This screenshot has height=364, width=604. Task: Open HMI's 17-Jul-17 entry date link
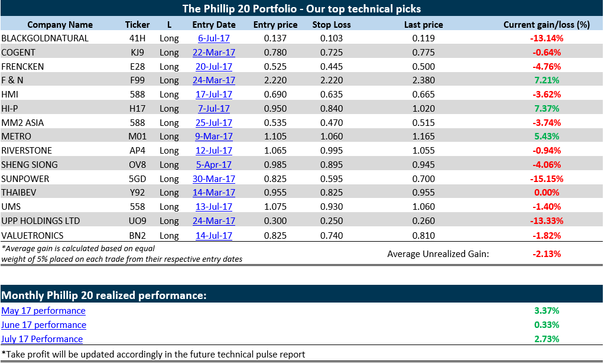pos(214,95)
